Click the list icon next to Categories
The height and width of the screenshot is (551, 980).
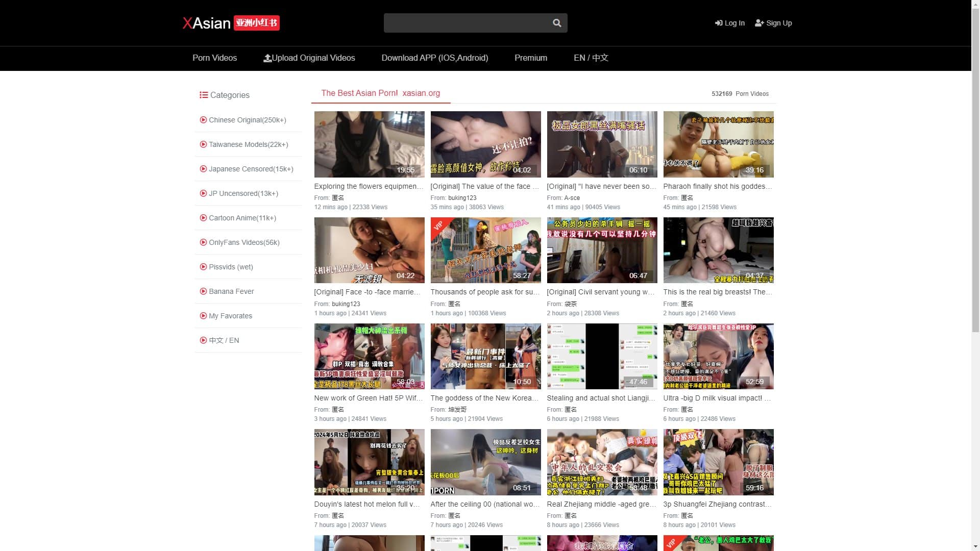[x=204, y=95]
